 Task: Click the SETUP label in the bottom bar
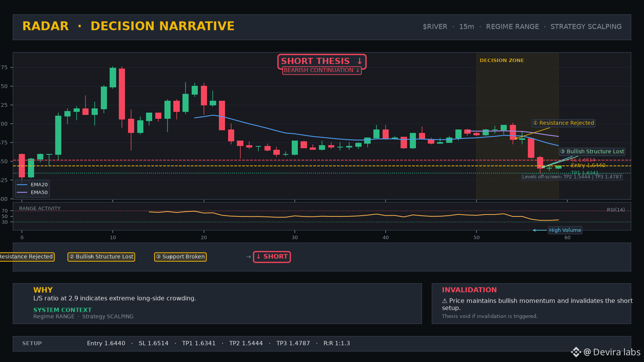32,343
